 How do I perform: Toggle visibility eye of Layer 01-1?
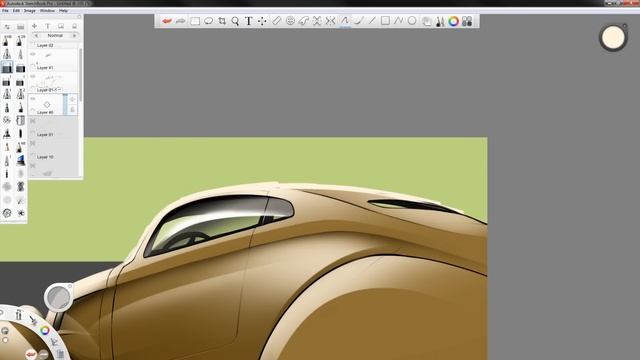(33, 76)
